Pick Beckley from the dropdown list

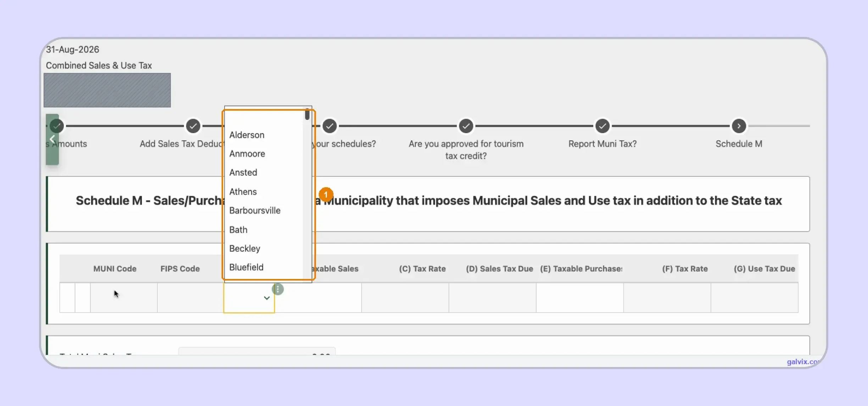pyautogui.click(x=244, y=248)
